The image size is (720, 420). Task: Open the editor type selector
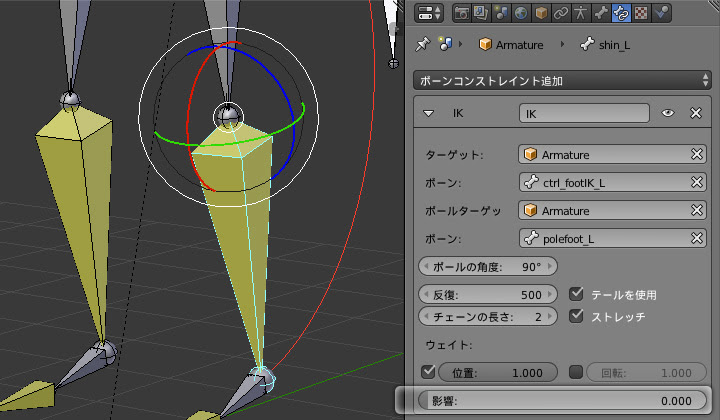click(x=428, y=13)
